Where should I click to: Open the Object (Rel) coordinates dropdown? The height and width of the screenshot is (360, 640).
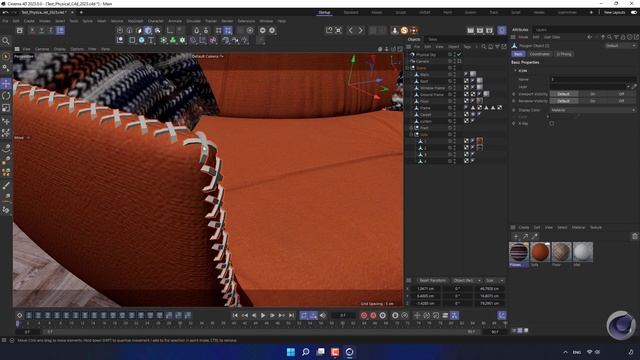point(467,281)
